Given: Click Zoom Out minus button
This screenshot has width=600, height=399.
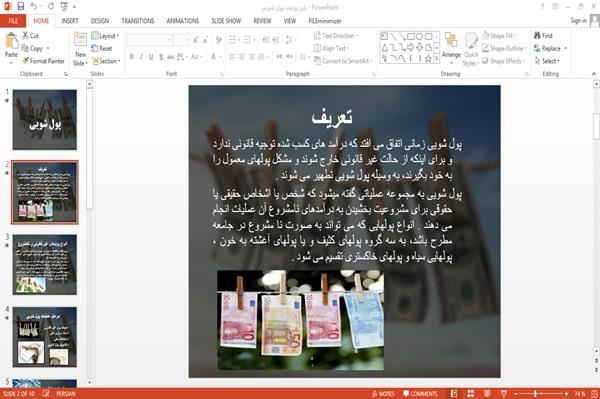Looking at the screenshot, I should [516, 394].
